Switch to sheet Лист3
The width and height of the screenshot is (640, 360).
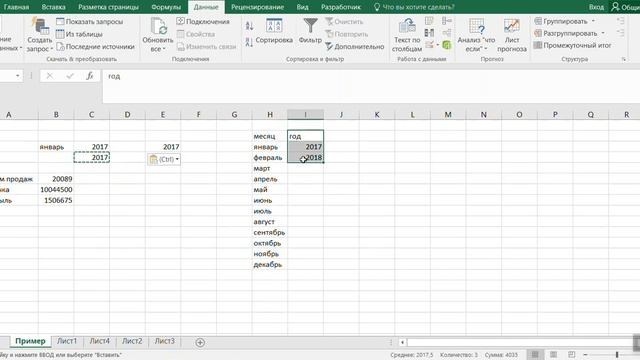click(x=164, y=341)
